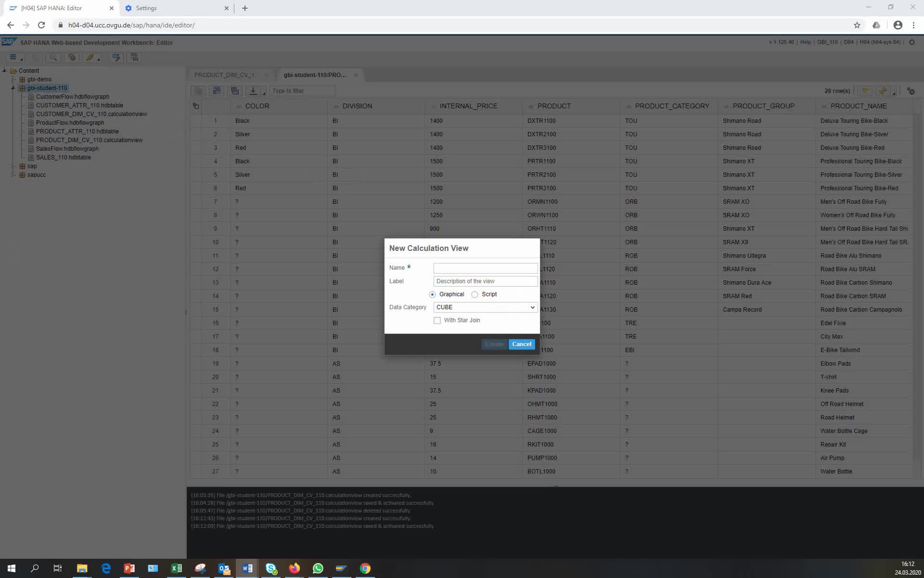Click the copy rows icon above the table
The height and width of the screenshot is (578, 924).
coord(198,91)
